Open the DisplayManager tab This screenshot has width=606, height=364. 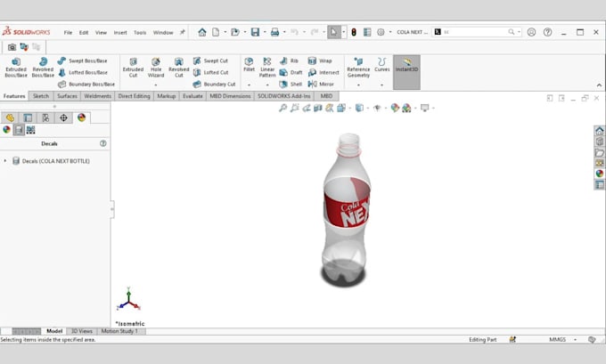[81, 117]
